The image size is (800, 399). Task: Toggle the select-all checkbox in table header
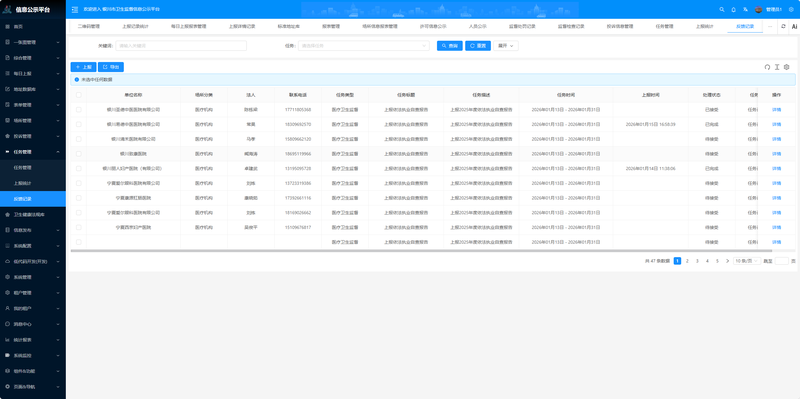[79, 95]
